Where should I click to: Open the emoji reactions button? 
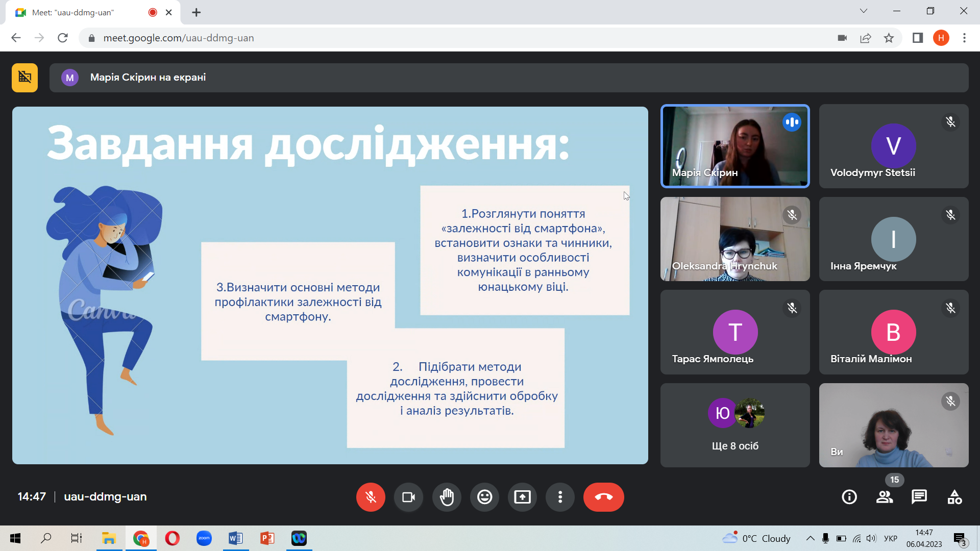point(484,497)
